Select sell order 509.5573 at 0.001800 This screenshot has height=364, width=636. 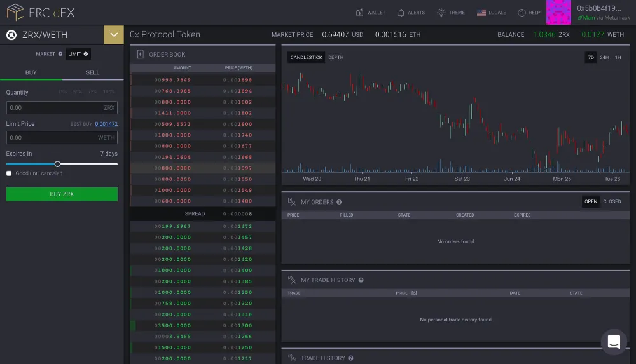pyautogui.click(x=202, y=124)
